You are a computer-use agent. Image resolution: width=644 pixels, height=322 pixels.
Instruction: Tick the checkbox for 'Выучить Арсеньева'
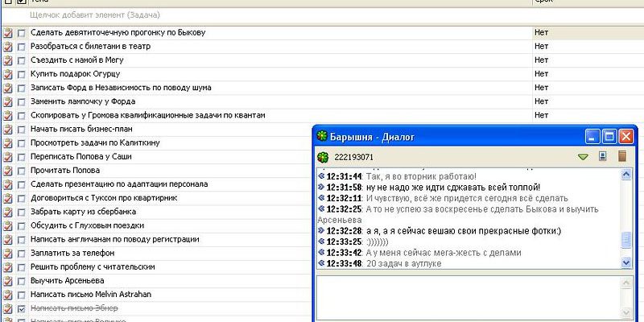(x=22, y=281)
